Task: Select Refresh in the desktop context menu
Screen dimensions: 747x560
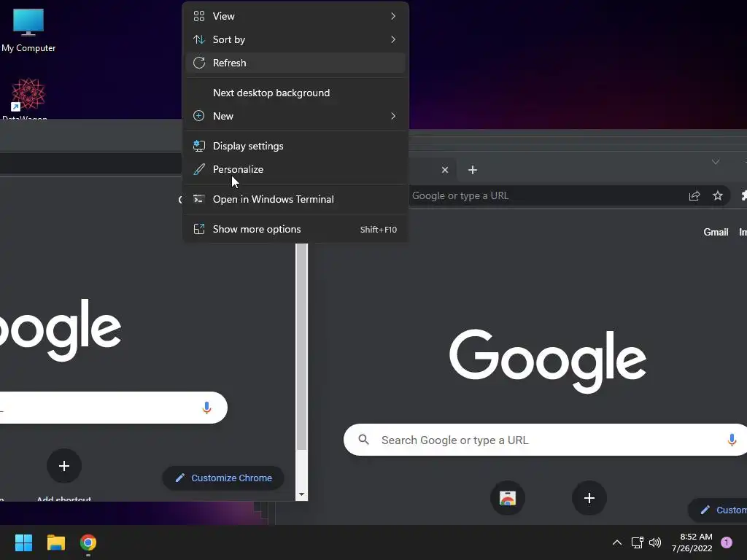Action: (x=295, y=63)
